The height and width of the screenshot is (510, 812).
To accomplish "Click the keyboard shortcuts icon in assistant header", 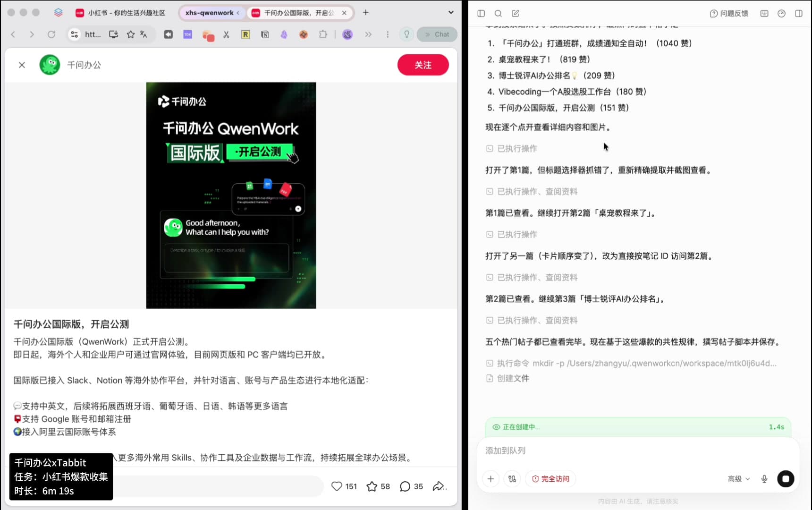I will 764,14.
